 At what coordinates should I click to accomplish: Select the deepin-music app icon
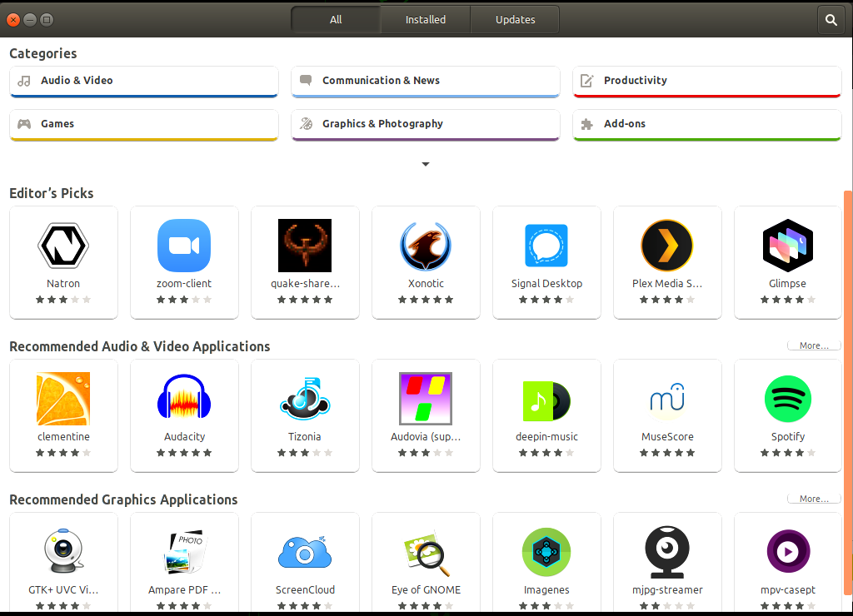pos(546,401)
